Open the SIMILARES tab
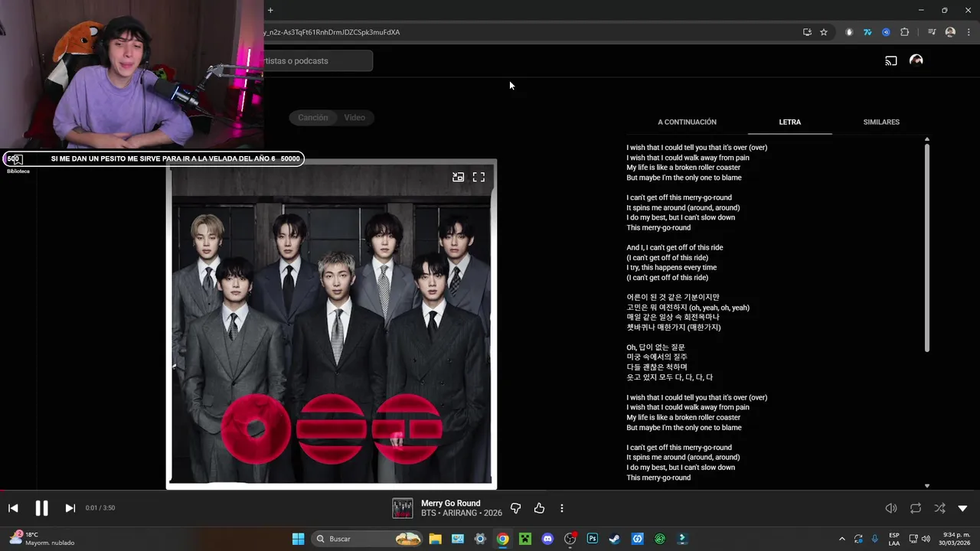980x551 pixels. [x=881, y=122]
